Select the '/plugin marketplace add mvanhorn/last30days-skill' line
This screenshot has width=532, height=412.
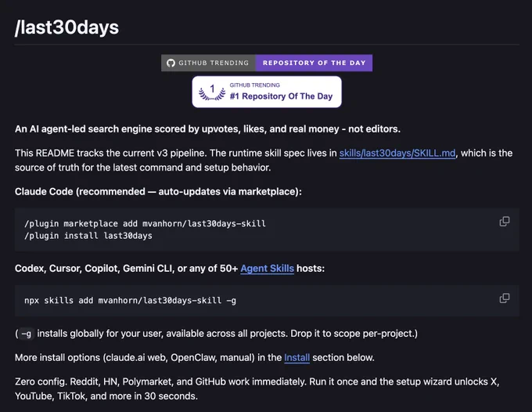(145, 223)
